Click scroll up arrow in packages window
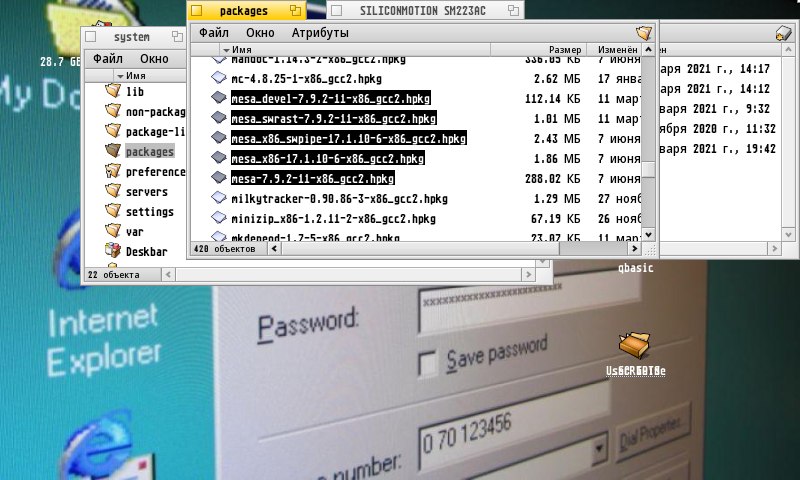 tap(648, 49)
